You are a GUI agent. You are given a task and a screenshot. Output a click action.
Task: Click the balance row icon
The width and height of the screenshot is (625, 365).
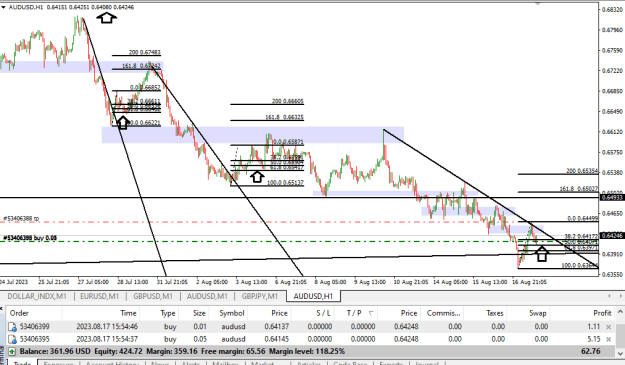click(x=12, y=351)
